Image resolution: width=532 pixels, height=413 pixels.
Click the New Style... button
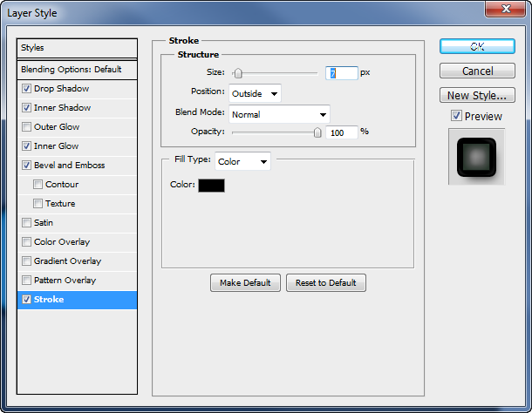477,95
